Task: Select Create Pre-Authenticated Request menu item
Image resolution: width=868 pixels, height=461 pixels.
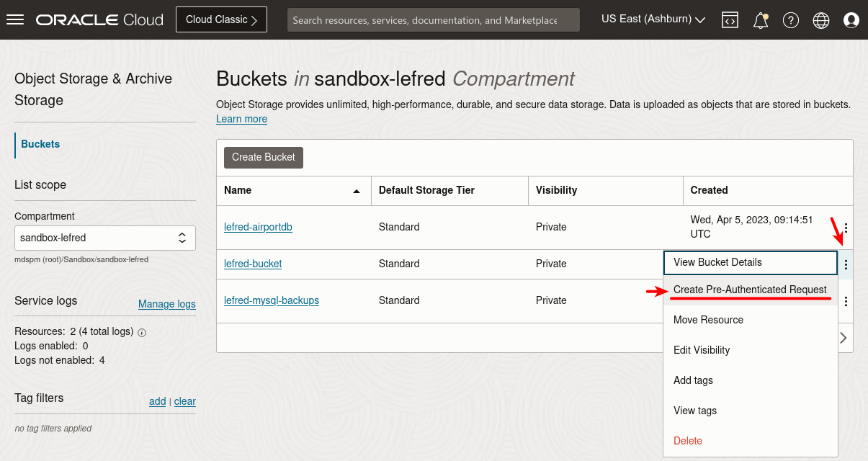Action: [x=750, y=290]
